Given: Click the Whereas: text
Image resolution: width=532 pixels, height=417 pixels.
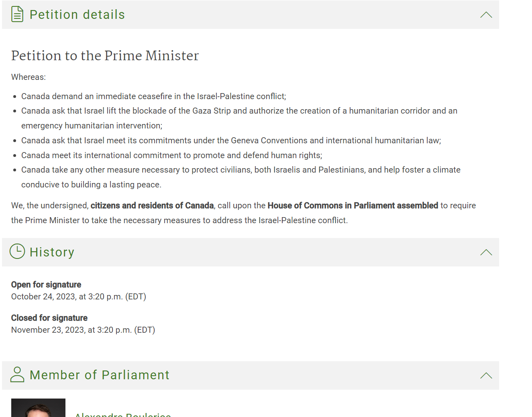Looking at the screenshot, I should point(29,77).
